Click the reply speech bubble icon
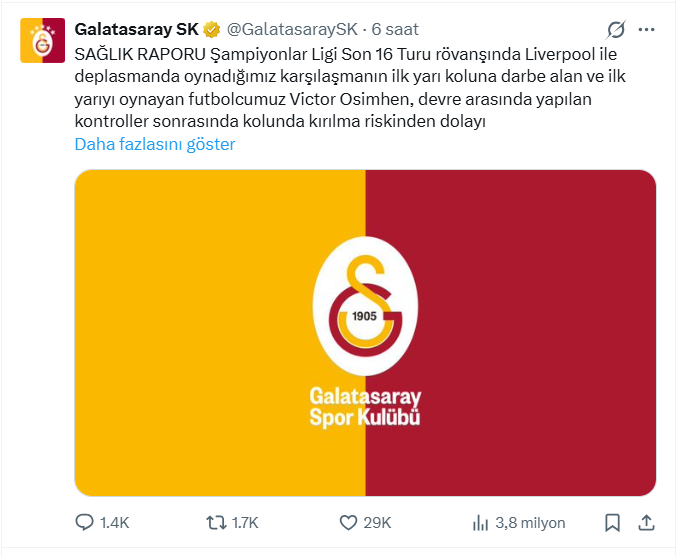691x556 pixels. click(85, 522)
